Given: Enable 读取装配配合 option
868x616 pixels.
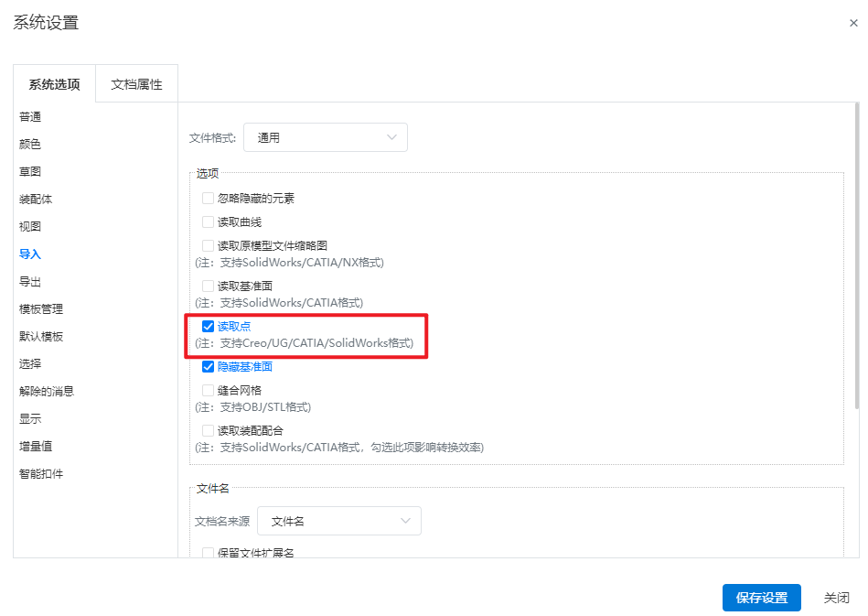Looking at the screenshot, I should point(209,430).
